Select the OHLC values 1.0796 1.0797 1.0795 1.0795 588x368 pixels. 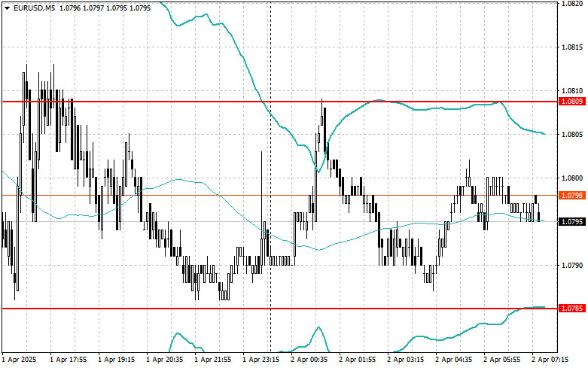tap(105, 8)
